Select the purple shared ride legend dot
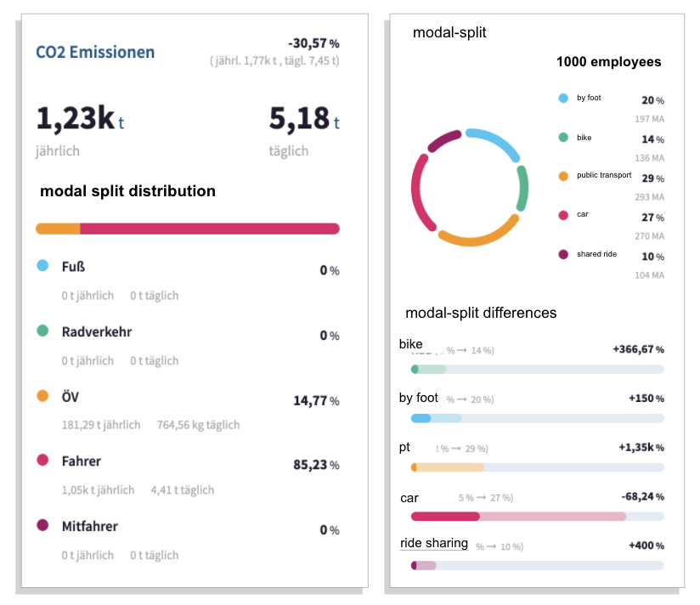The image size is (700, 605). coord(563,254)
